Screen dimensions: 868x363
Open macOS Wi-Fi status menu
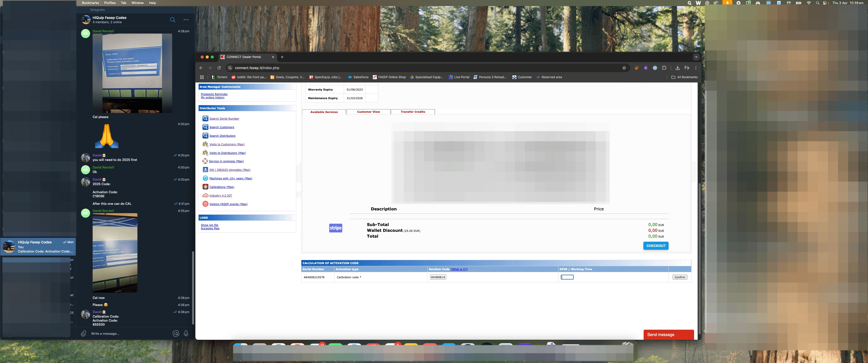point(809,3)
